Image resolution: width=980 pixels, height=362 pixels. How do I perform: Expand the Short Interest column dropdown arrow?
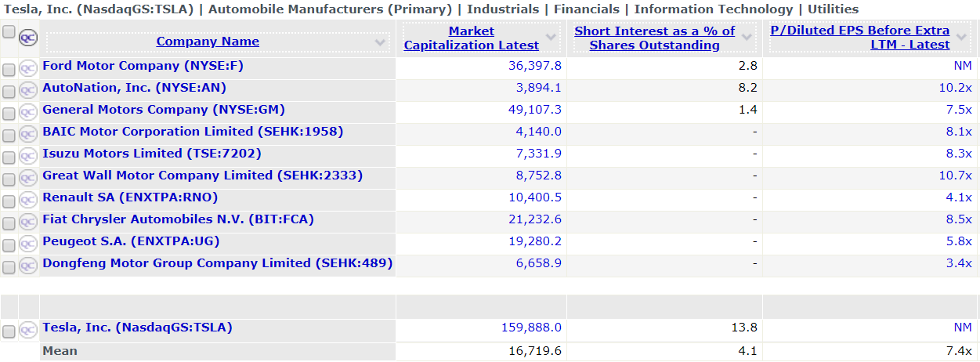click(x=747, y=38)
